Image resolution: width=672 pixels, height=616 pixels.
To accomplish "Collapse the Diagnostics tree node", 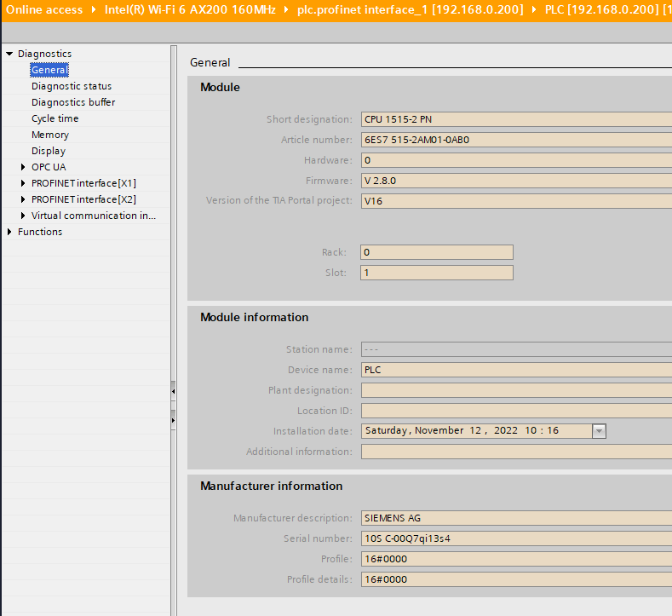I will point(9,54).
